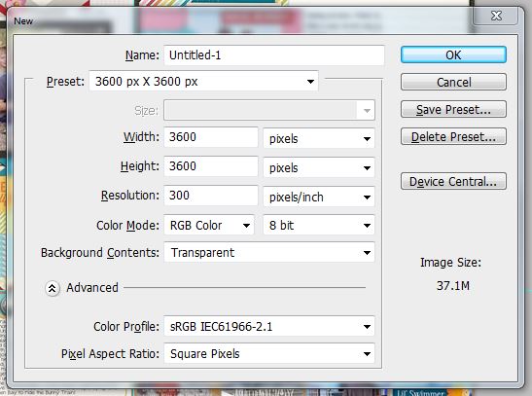Click Delete Preset button
Image resolution: width=532 pixels, height=396 pixels.
453,137
